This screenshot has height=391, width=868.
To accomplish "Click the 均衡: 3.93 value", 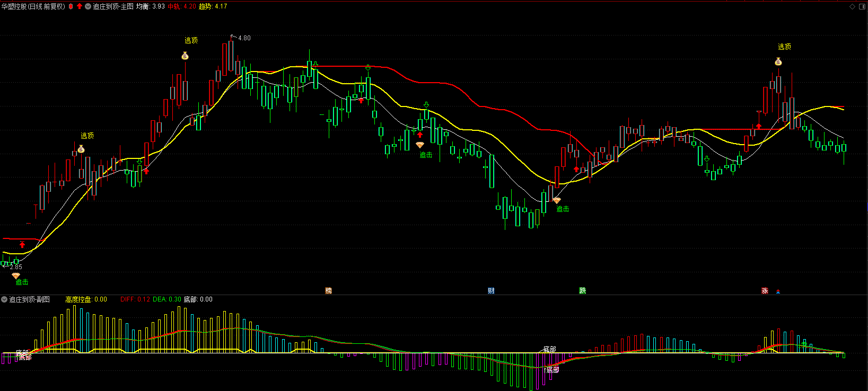I will pyautogui.click(x=151, y=6).
